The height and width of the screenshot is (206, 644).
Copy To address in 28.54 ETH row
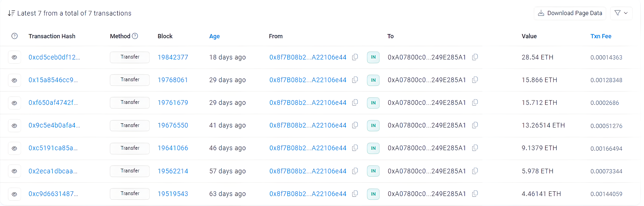(475, 57)
